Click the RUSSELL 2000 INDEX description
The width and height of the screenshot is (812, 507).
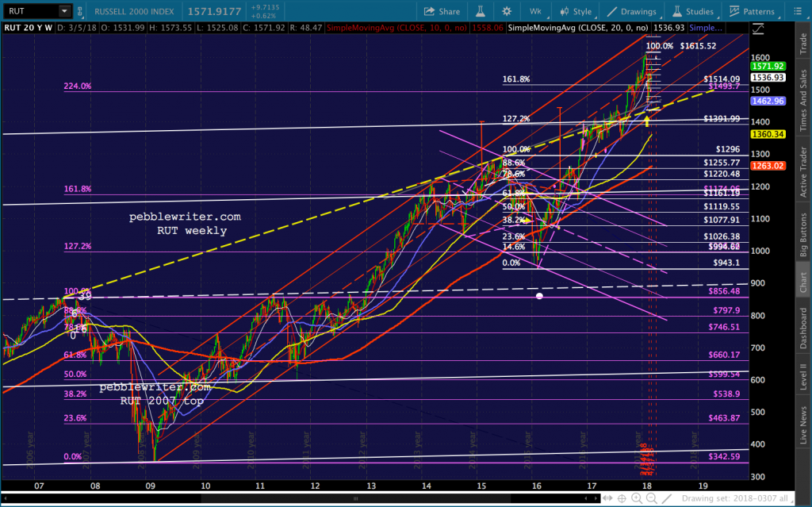pos(134,11)
